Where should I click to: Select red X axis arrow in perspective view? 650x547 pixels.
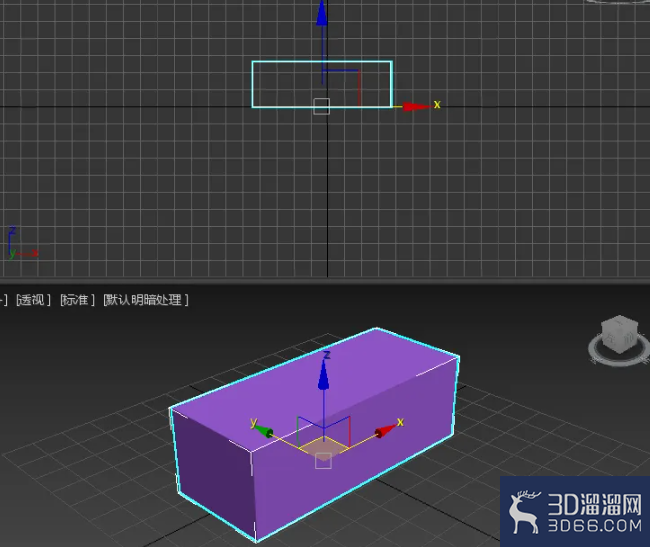click(x=385, y=431)
